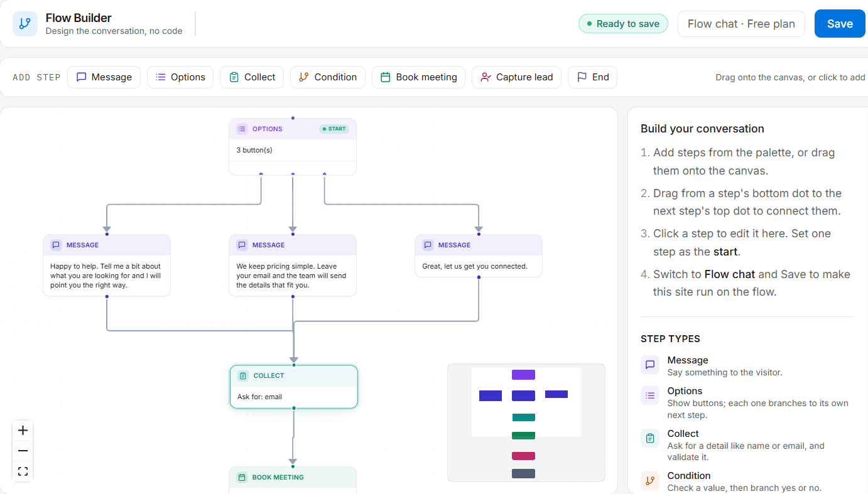Screen dimensions: 868x494
Task: Select the '3 button(s)' text in Options node
Action: coord(254,150)
